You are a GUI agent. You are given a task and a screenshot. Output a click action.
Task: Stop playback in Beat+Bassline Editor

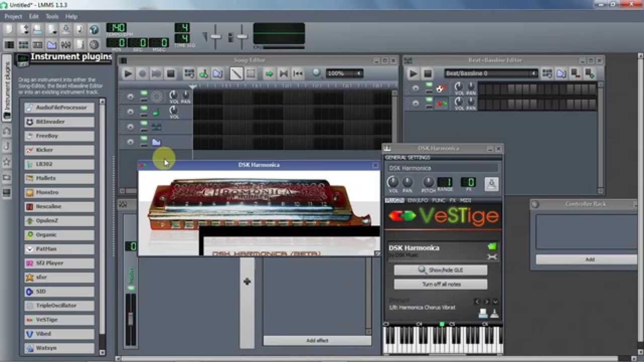point(427,74)
